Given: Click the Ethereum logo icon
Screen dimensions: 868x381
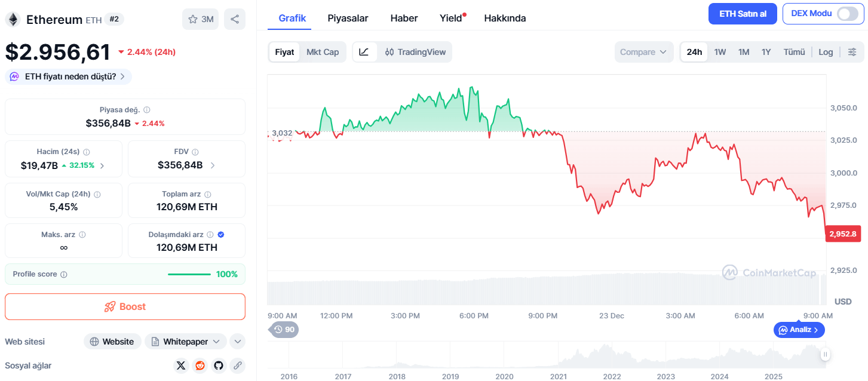Looking at the screenshot, I should [x=13, y=19].
